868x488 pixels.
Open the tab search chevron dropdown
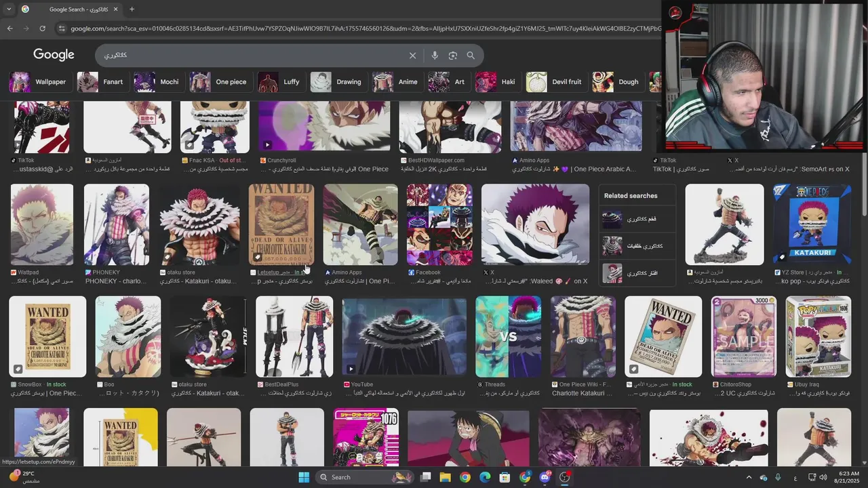(9, 9)
